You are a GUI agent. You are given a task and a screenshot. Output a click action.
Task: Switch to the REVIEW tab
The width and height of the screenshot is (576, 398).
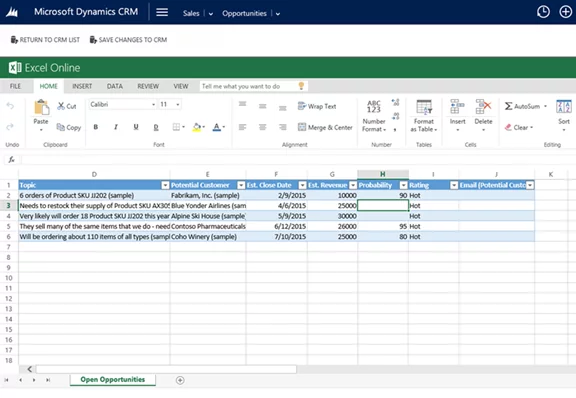point(148,86)
